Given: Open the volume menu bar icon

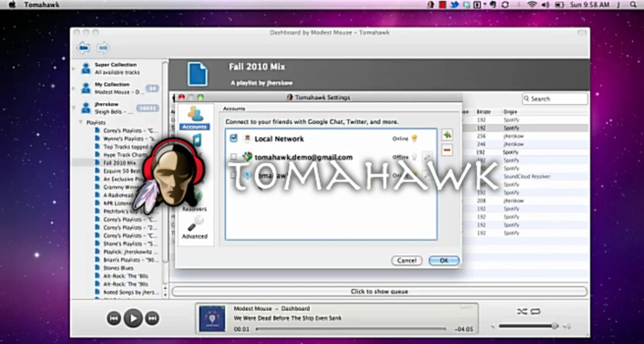Looking at the screenshot, I should (545, 5).
